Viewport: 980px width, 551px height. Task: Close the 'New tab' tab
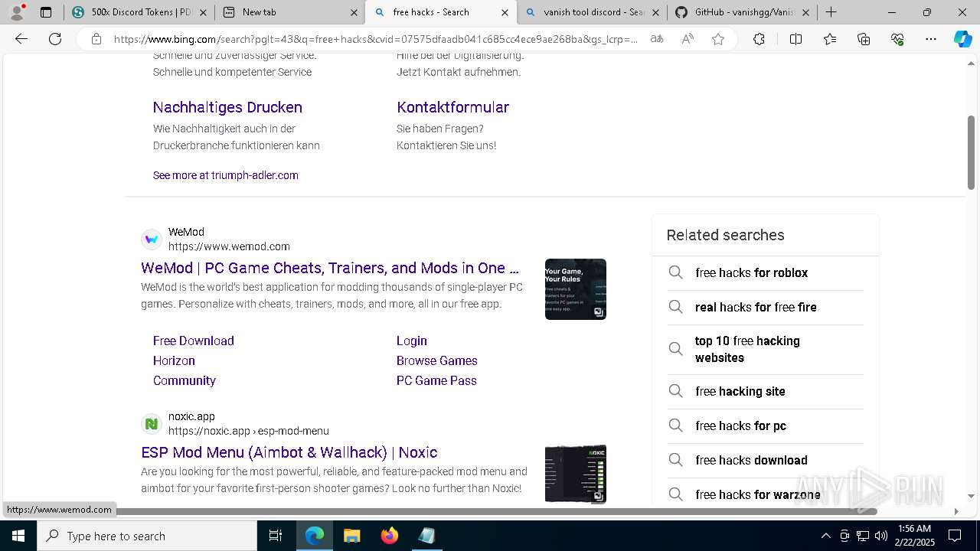tap(354, 12)
